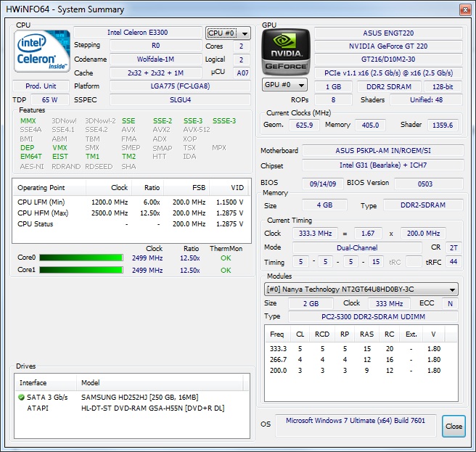Image resolution: width=476 pixels, height=452 pixels.
Task: Select the Wolfdale-1M codename value
Action: tap(156, 59)
